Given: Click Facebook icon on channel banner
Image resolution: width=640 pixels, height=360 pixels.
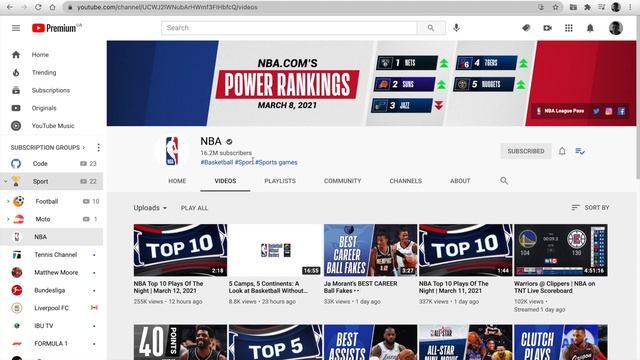Looking at the screenshot, I should 621,111.
